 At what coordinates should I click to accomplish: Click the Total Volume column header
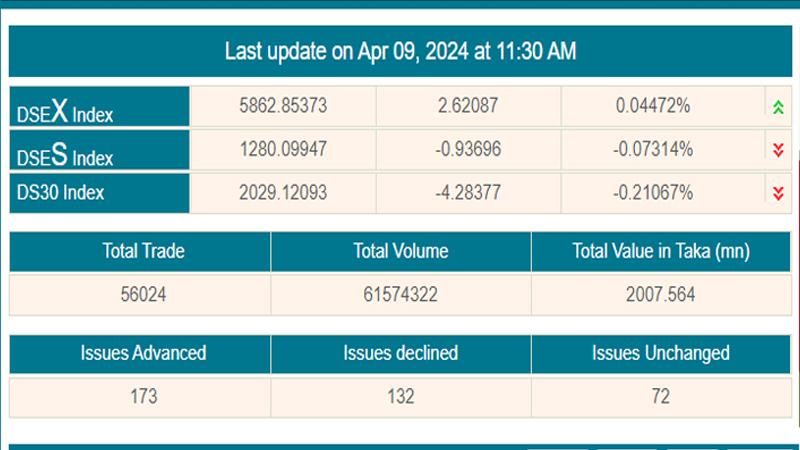(x=400, y=252)
